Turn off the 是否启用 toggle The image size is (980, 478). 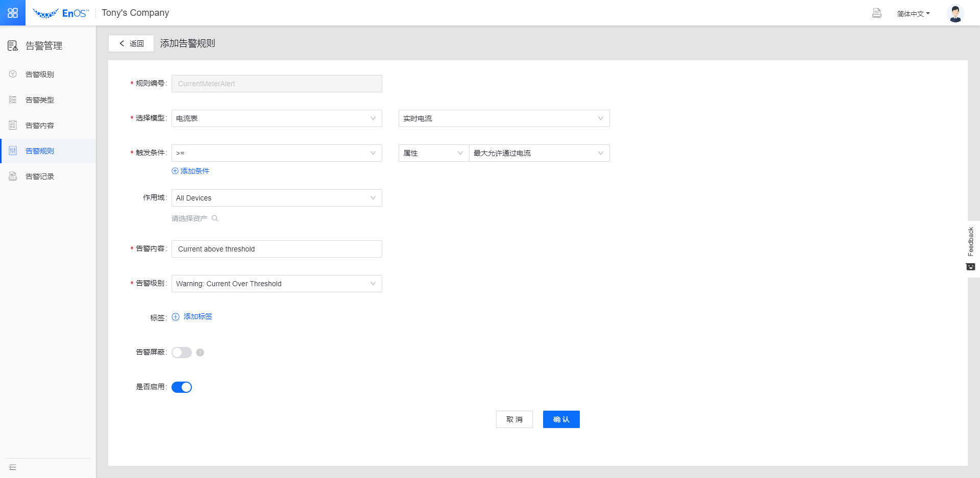182,387
